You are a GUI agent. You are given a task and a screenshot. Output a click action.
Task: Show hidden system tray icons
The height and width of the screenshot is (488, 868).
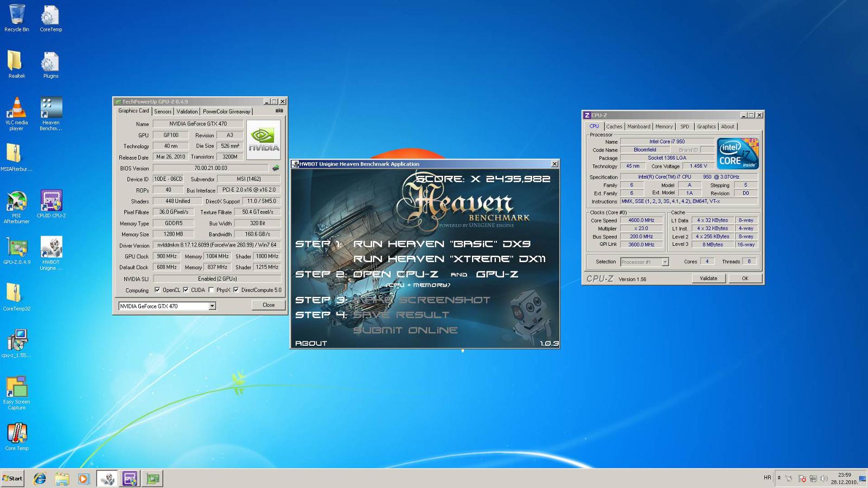point(779,478)
